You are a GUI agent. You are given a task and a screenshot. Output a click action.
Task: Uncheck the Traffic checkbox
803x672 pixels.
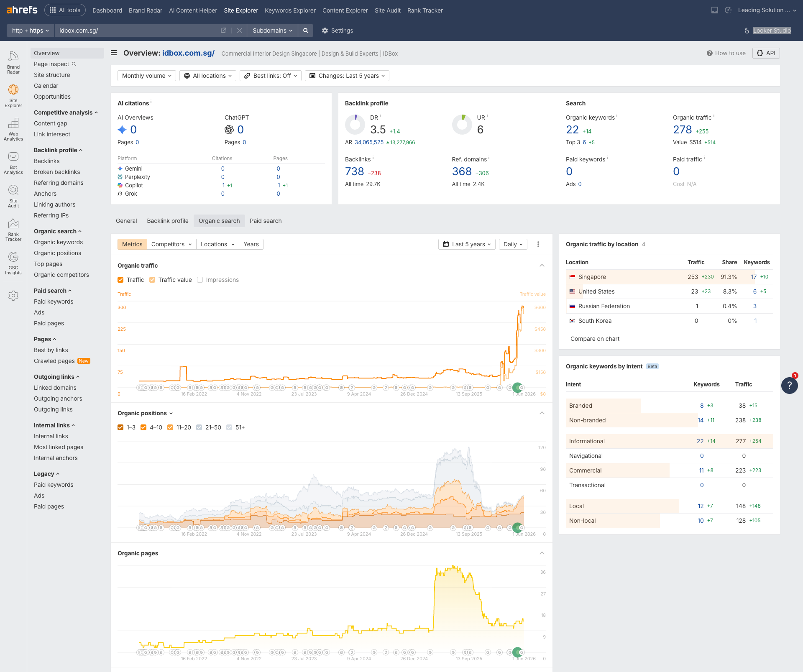pos(120,280)
